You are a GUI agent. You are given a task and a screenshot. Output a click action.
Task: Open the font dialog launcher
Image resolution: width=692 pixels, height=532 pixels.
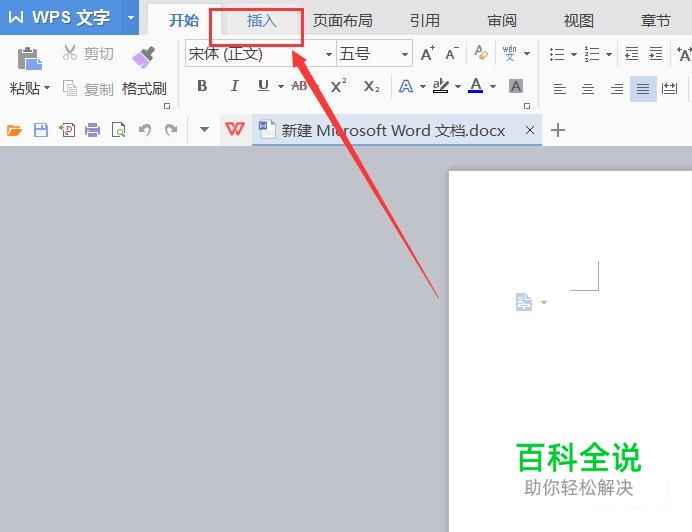[x=527, y=106]
